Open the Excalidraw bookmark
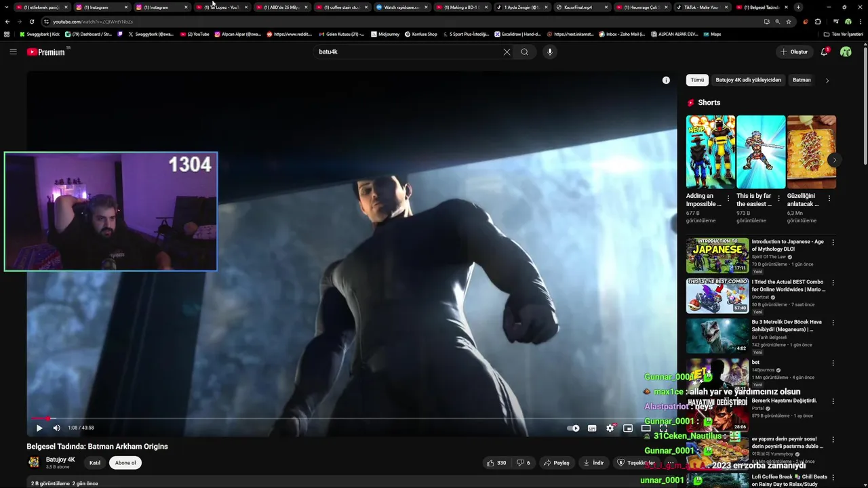868x488 pixels. point(517,34)
